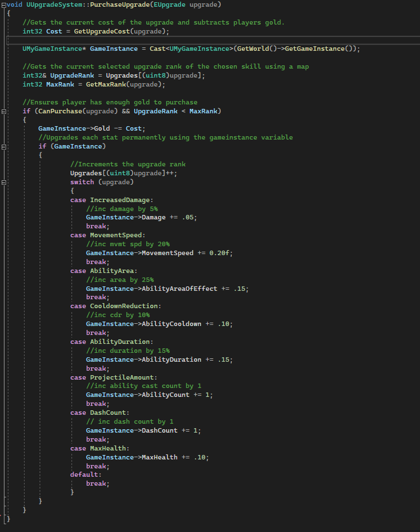Click comment '//inc ability cast count by 1'
Screen dimensions: 420x532
(144, 386)
